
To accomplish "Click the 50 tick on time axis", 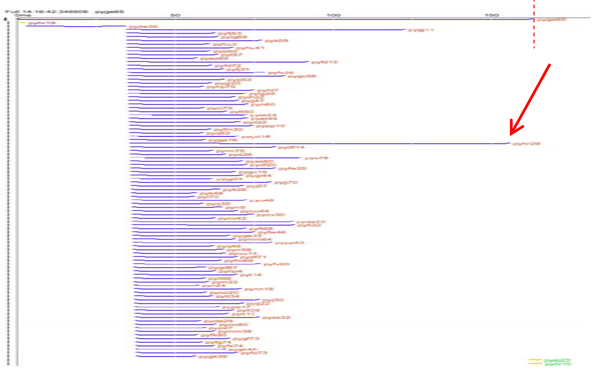I will [x=175, y=15].
